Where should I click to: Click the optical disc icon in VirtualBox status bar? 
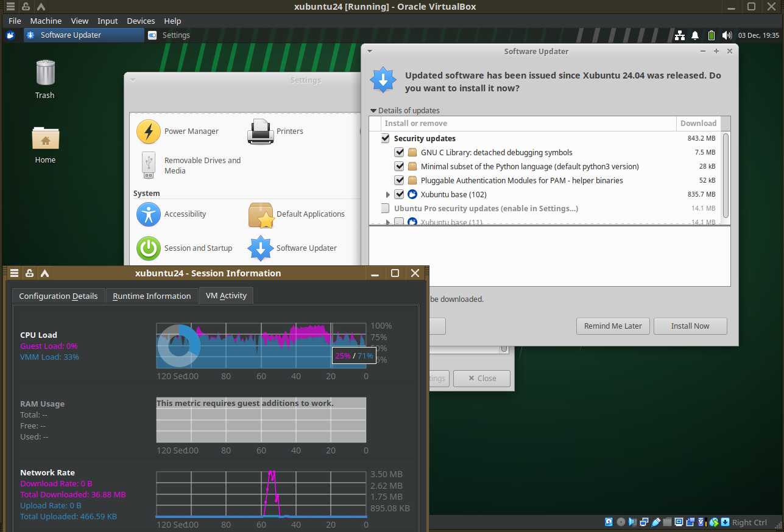pyautogui.click(x=621, y=522)
